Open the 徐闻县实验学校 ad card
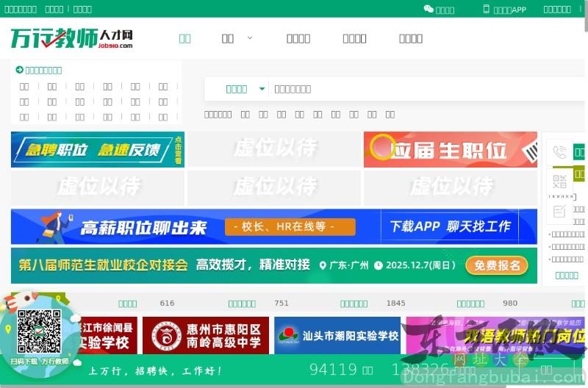This screenshot has height=388, width=588. click(106, 335)
